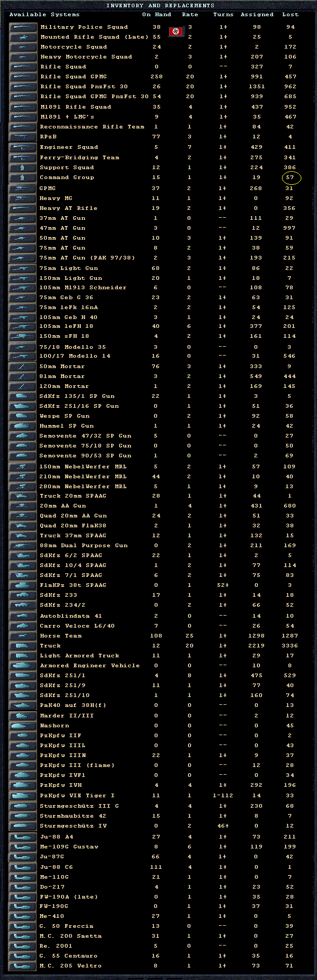Image resolution: width=317 pixels, height=980 pixels.
Task: Click the Horse Team icon
Action: (23, 635)
